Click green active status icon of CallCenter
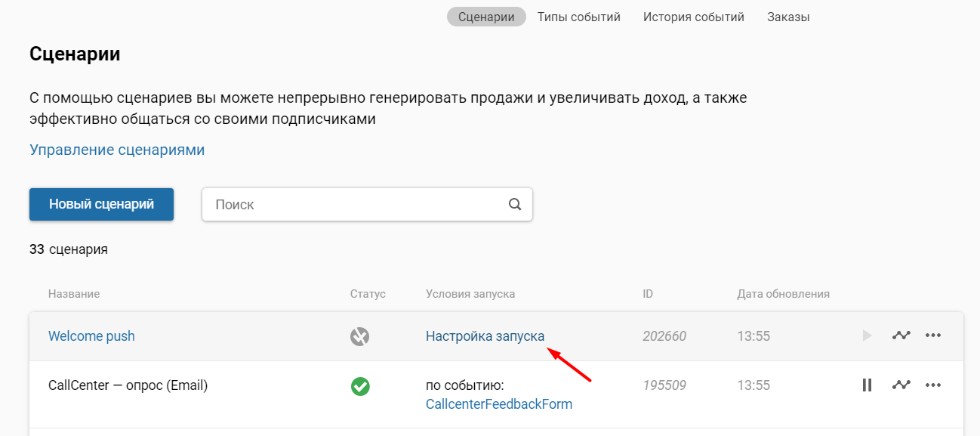 tap(360, 386)
